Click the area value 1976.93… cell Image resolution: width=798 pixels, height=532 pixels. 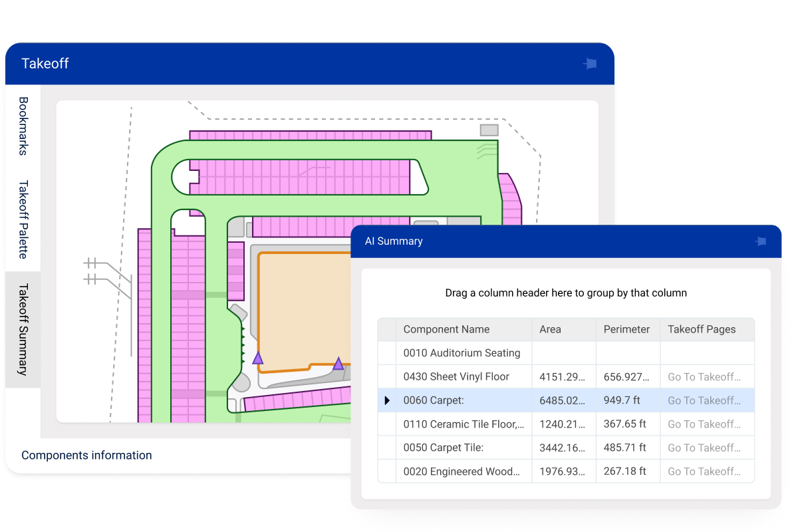coord(563,472)
